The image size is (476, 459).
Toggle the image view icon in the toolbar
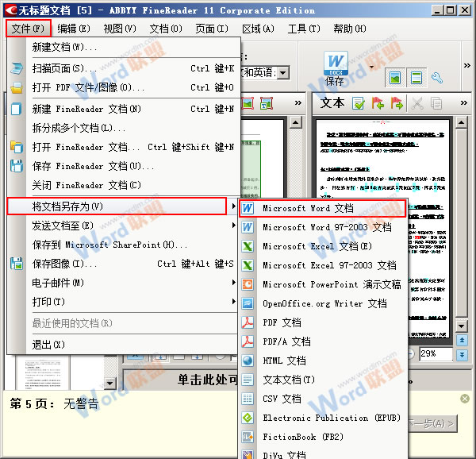click(x=395, y=78)
